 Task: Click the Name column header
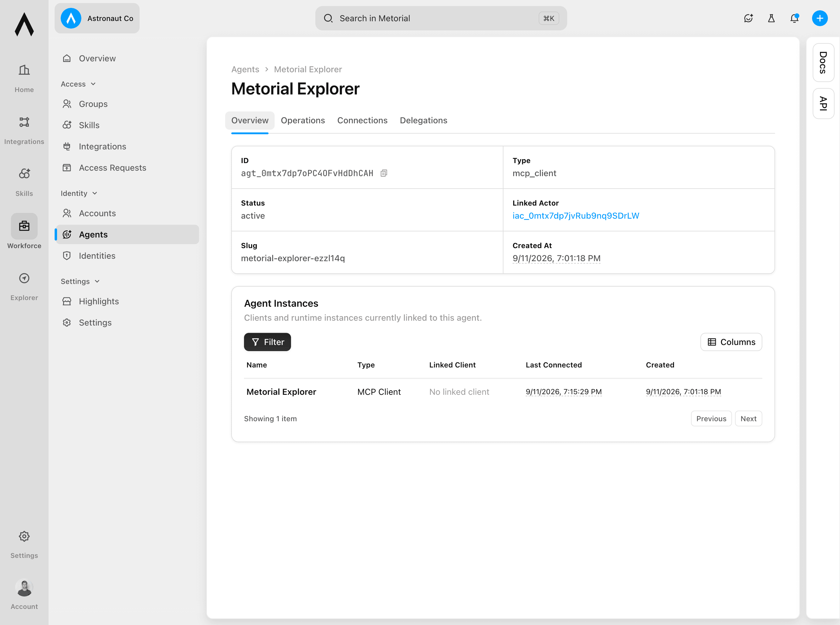click(257, 365)
